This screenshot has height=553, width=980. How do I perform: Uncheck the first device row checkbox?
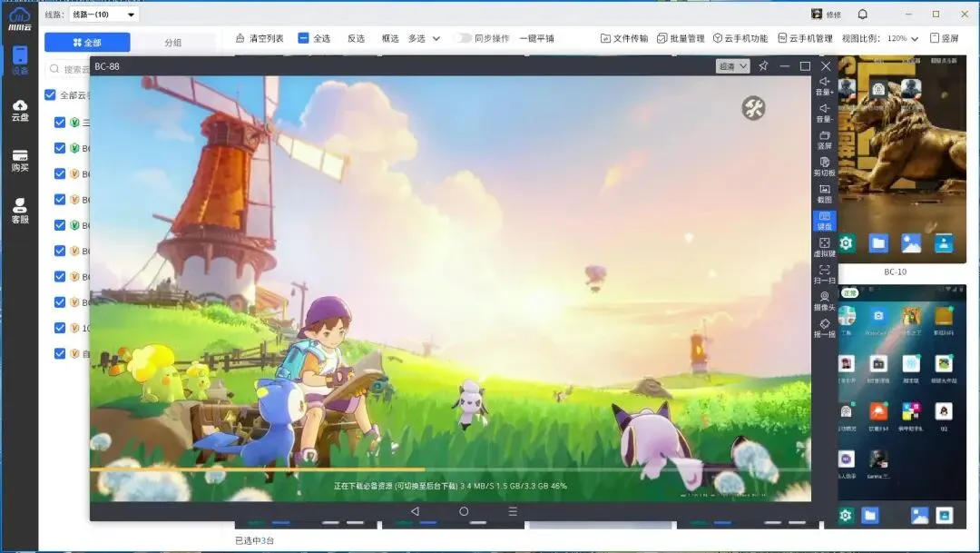tap(60, 122)
